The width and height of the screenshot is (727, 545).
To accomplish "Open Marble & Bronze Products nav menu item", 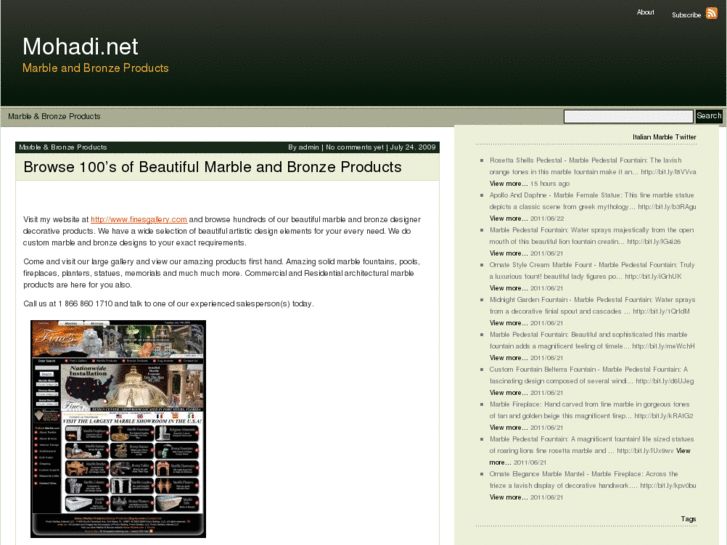I will 54,116.
